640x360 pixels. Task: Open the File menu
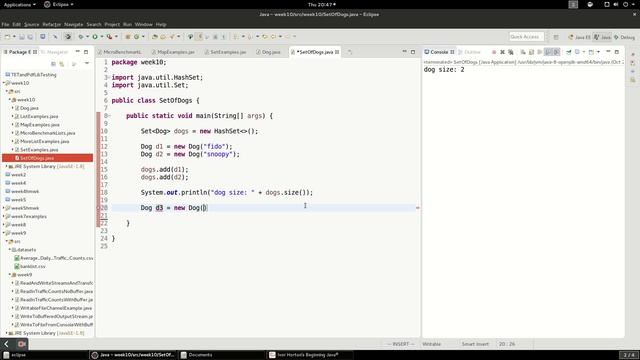coord(5,24)
